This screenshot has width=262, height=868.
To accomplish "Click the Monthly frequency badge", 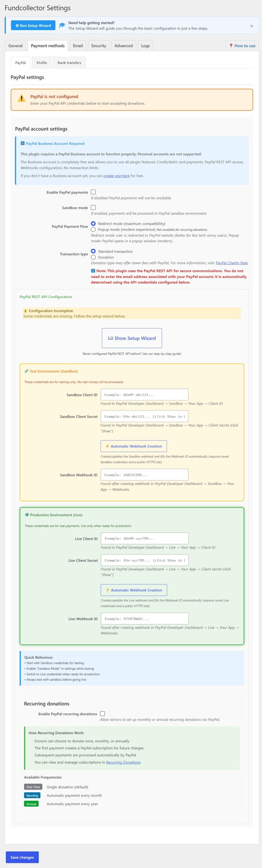I will click(32, 795).
